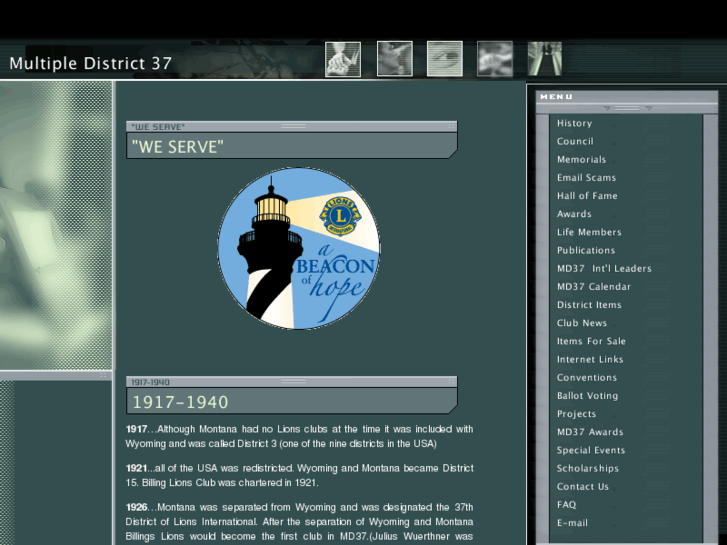Viewport: 727px width, 545px height.
Task: View the Hall of Fame
Action: (x=587, y=196)
